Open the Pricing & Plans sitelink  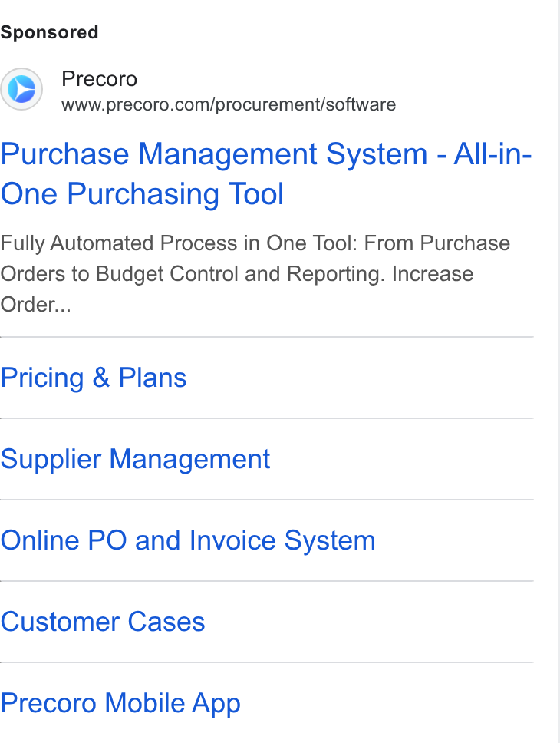click(x=94, y=378)
